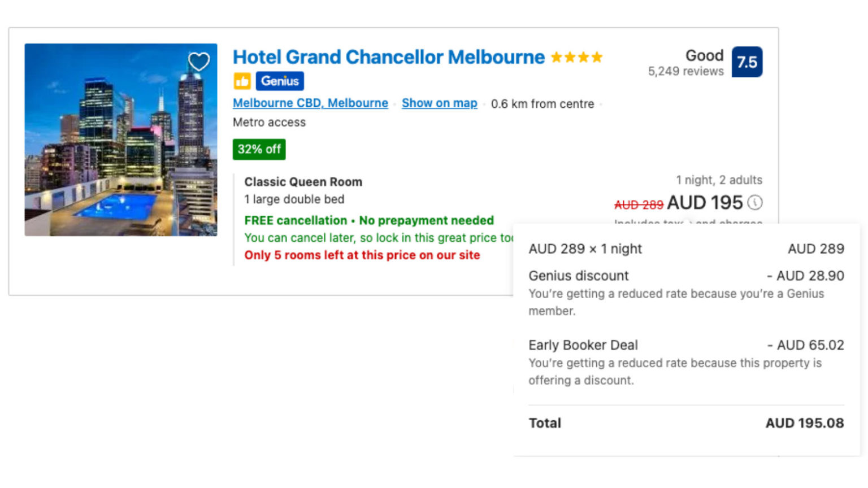868x488 pixels.
Task: Click the crossed-out AUD 289 price
Action: pyautogui.click(x=639, y=204)
